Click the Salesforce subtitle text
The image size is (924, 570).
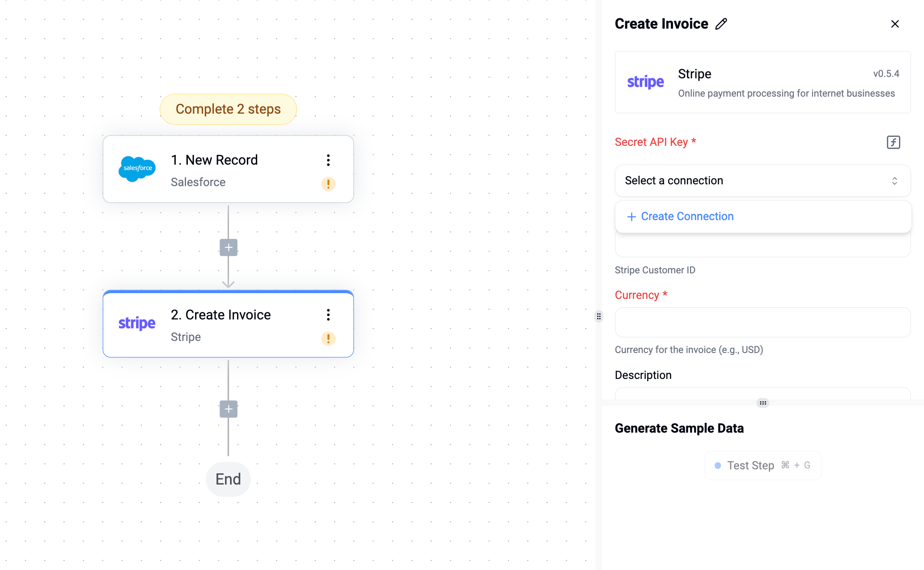pyautogui.click(x=198, y=182)
